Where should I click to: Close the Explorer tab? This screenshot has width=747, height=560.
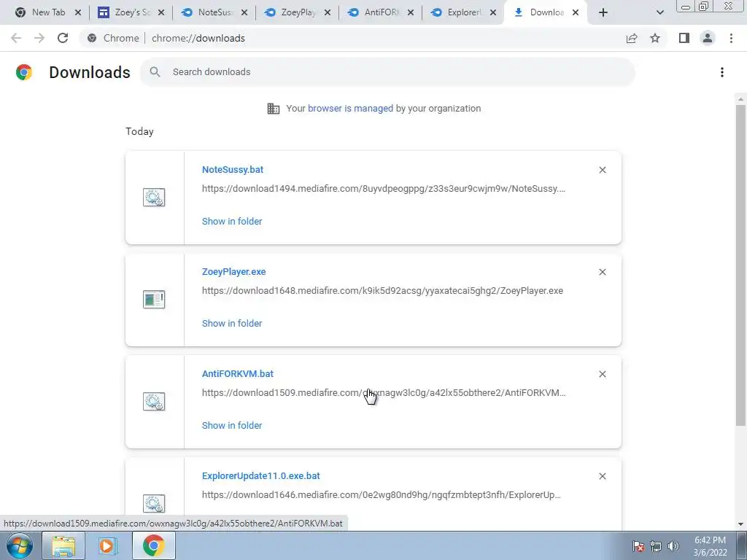[493, 13]
